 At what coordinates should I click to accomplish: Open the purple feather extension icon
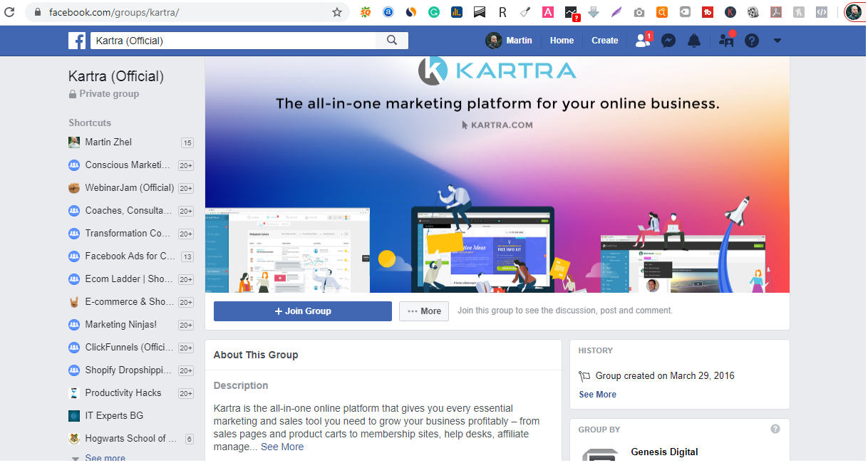pos(616,12)
